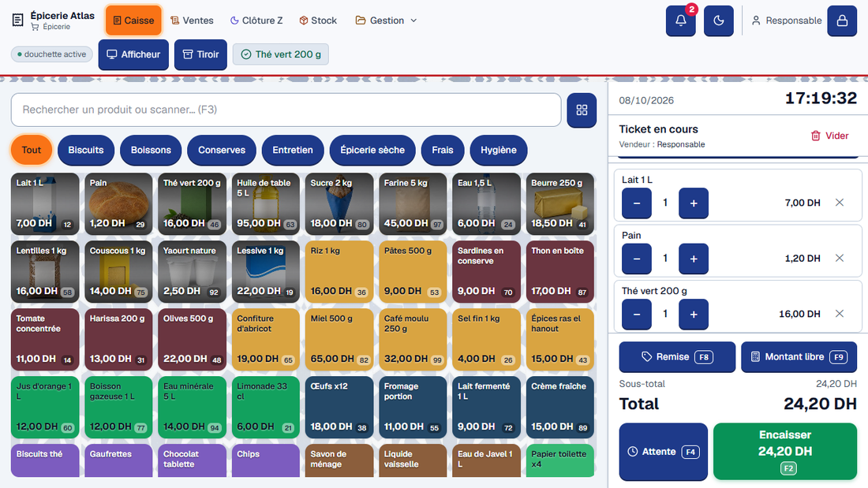The image size is (868, 488).
Task: Select Sardines en conserve tile
Action: (x=487, y=272)
